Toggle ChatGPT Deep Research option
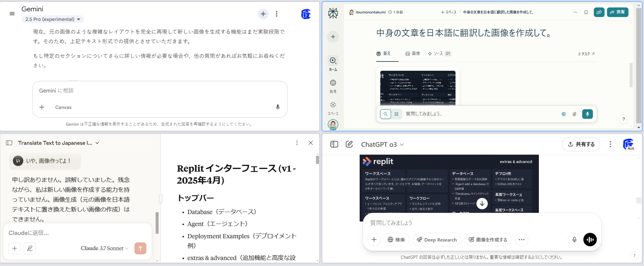Screen dimensions: 644x266 [437, 239]
